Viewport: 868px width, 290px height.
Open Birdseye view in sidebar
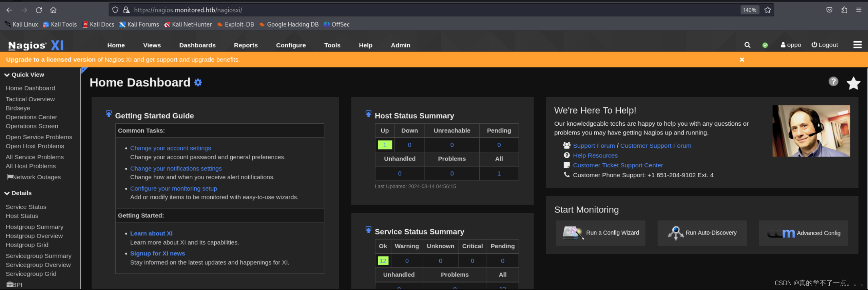click(18, 108)
